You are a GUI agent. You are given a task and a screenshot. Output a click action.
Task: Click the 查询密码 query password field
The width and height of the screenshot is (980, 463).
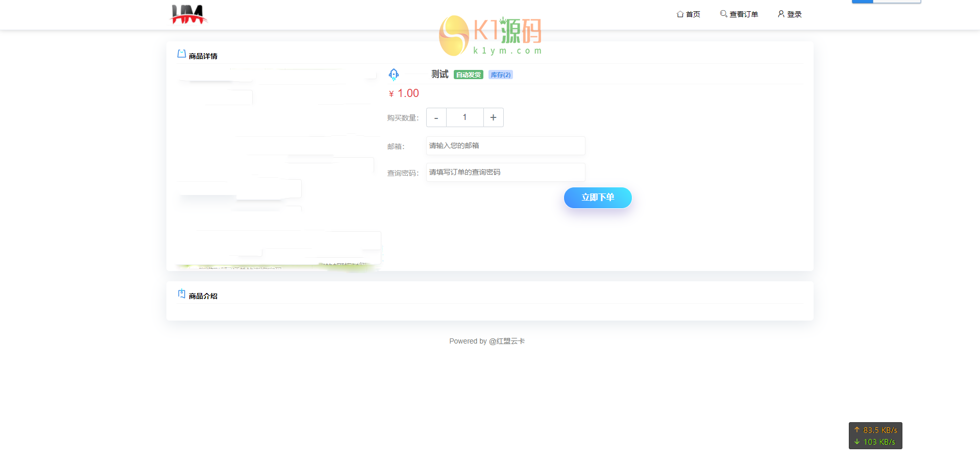[x=505, y=173]
